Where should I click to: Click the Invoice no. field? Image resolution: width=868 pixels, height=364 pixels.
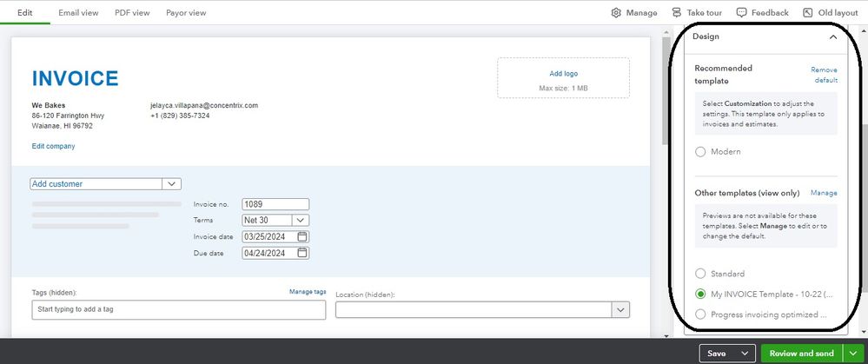(x=275, y=204)
